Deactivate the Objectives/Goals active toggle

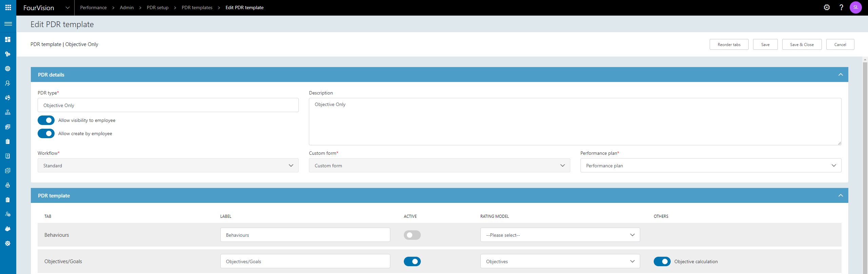pos(412,261)
